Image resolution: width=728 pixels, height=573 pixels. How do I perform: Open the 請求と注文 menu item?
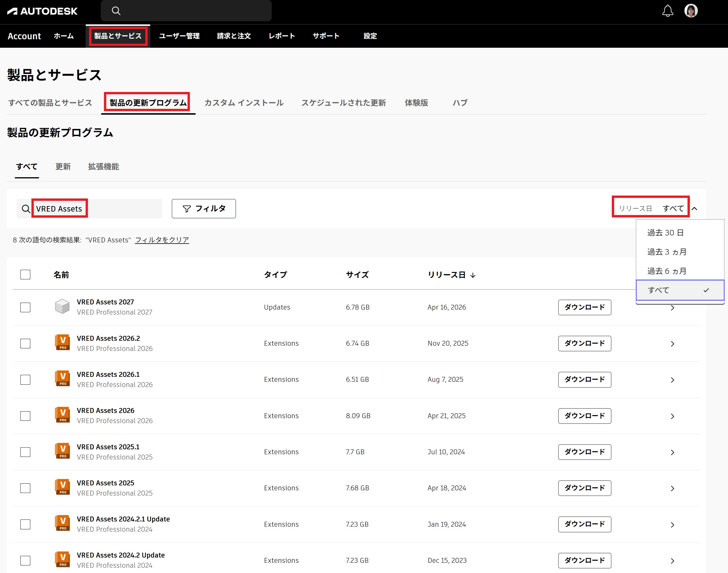coord(234,36)
